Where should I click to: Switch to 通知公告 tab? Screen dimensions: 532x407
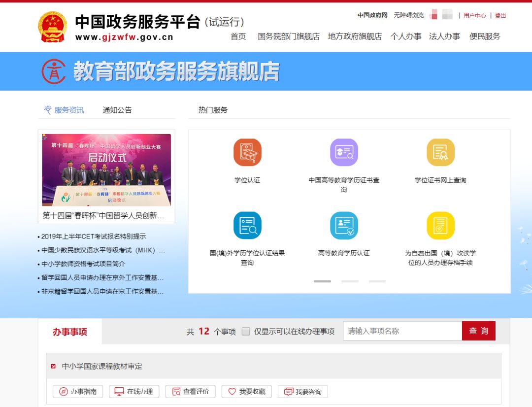point(117,110)
